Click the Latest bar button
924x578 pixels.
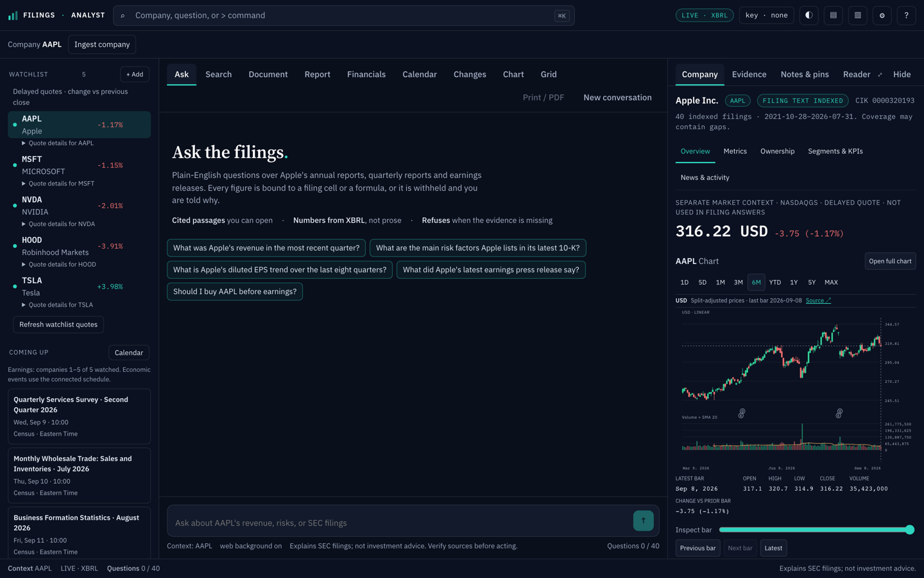[x=773, y=548]
